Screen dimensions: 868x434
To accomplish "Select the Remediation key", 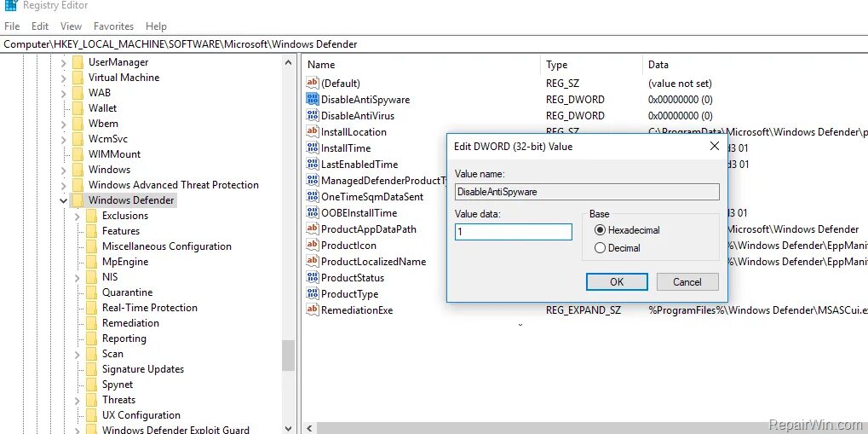I will [130, 323].
